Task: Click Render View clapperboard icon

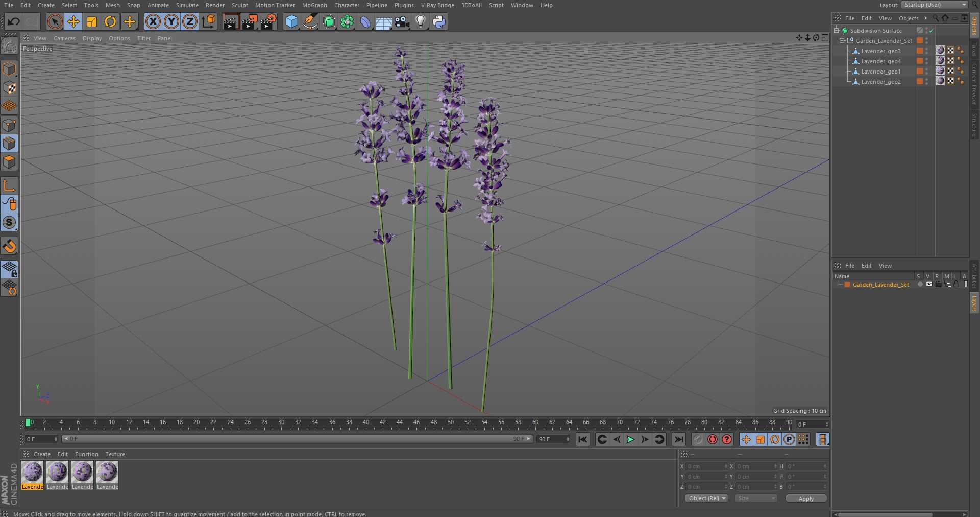Action: coord(231,21)
